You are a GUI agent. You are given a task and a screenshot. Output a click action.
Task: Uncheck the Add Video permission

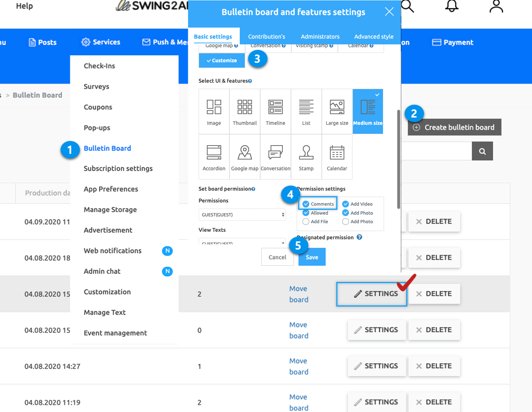[x=346, y=204]
